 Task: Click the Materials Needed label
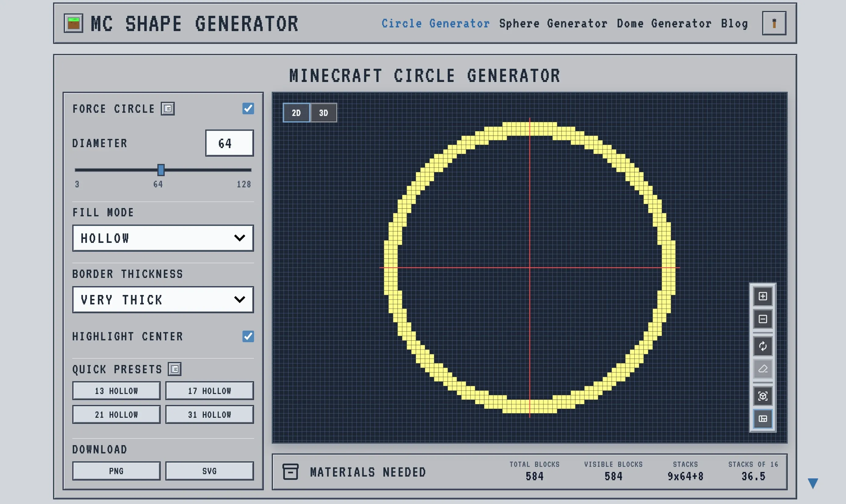368,472
